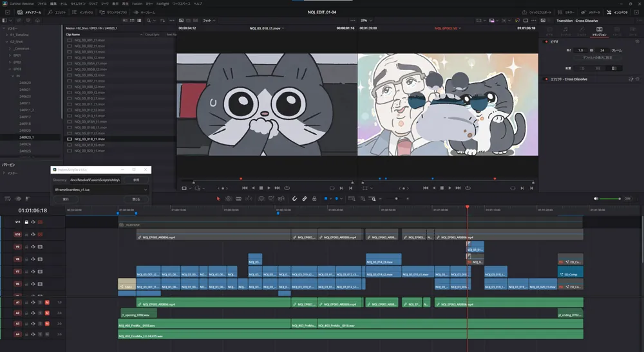Viewport: 644px width, 352px height.
Task: Open the second menu bar item (File)
Action: coord(42,4)
